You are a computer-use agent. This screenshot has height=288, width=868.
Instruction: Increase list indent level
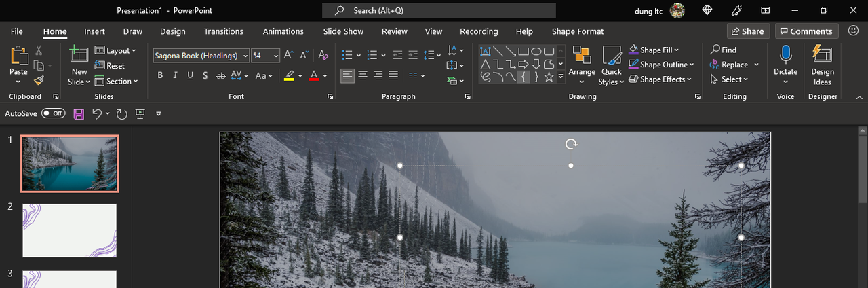tap(412, 55)
